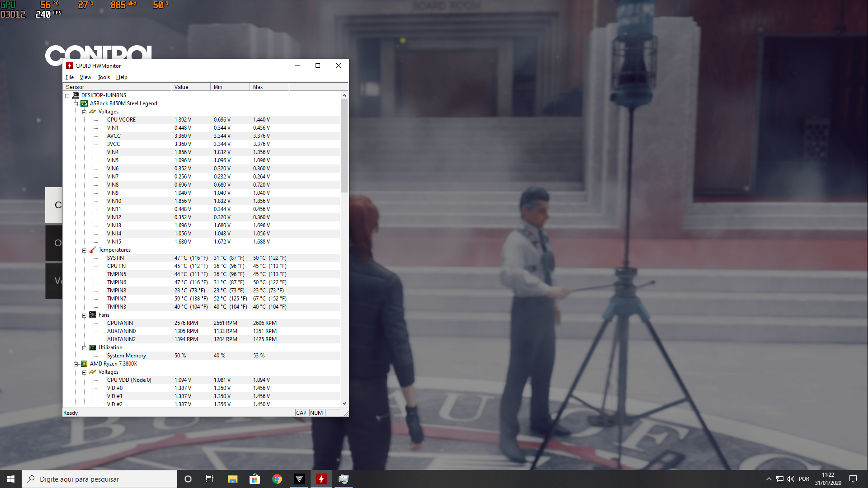
Task: Switch to the monitor app icon on taskbar
Action: [x=344, y=479]
